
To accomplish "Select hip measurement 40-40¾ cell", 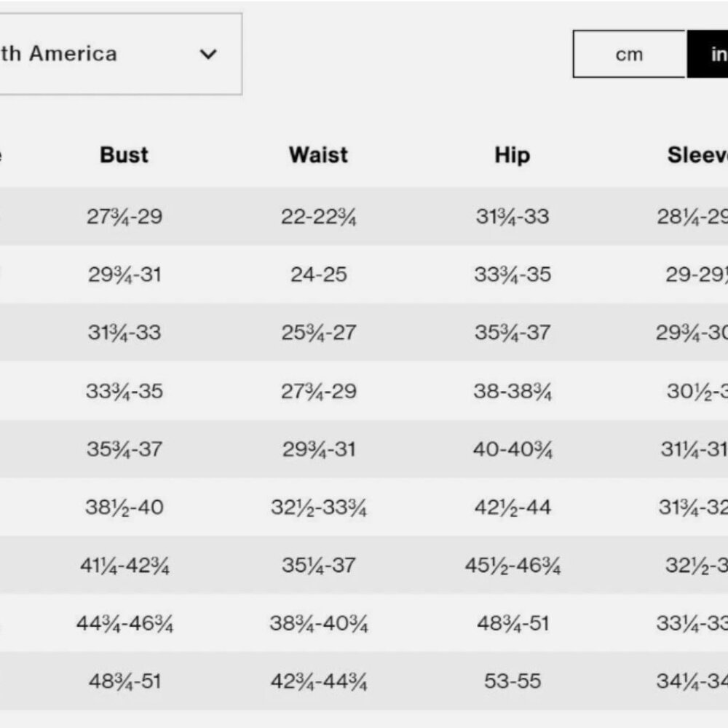I will [513, 449].
